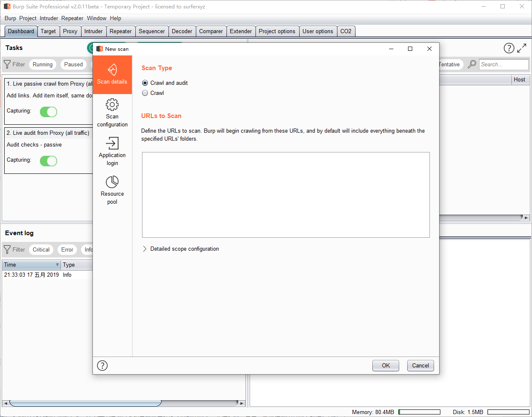Click the Tasks filter funnel icon
Screen dimensions: 532x417
coord(7,64)
